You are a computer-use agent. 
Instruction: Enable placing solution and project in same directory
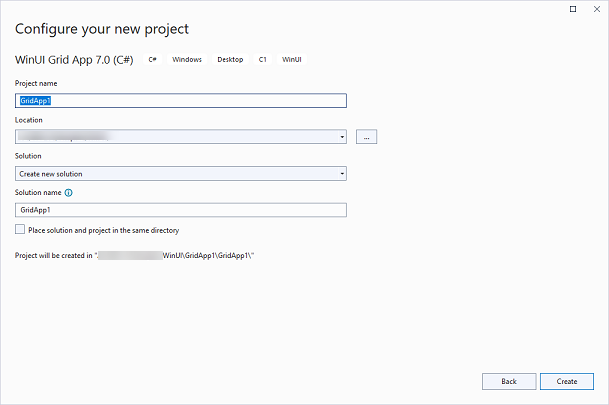(20, 230)
